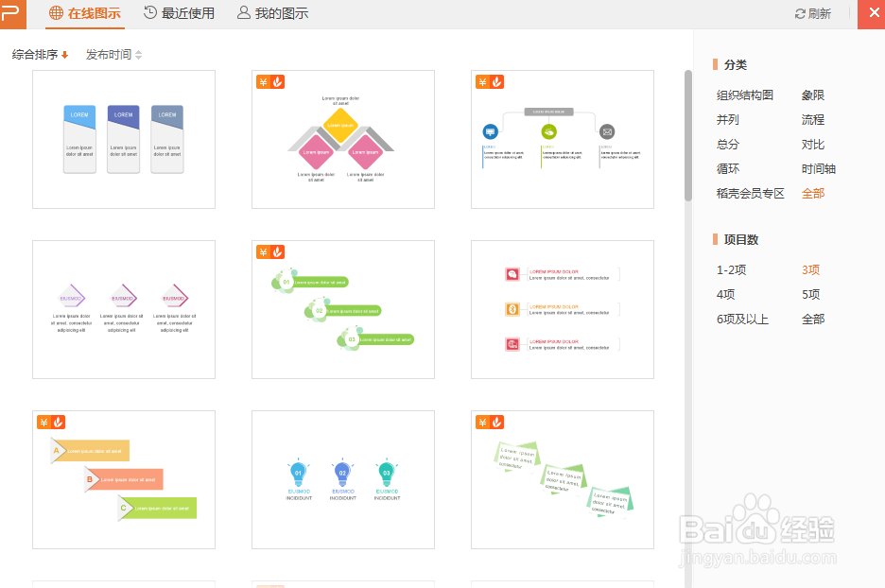Refresh the template list with 刷新
The image size is (885, 588).
815,13
